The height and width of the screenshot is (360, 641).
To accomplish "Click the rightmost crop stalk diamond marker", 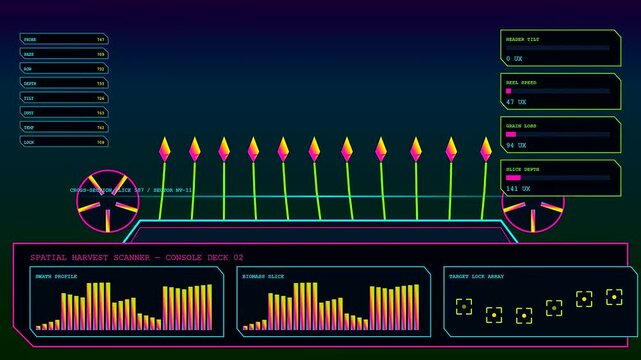I will click(x=486, y=149).
